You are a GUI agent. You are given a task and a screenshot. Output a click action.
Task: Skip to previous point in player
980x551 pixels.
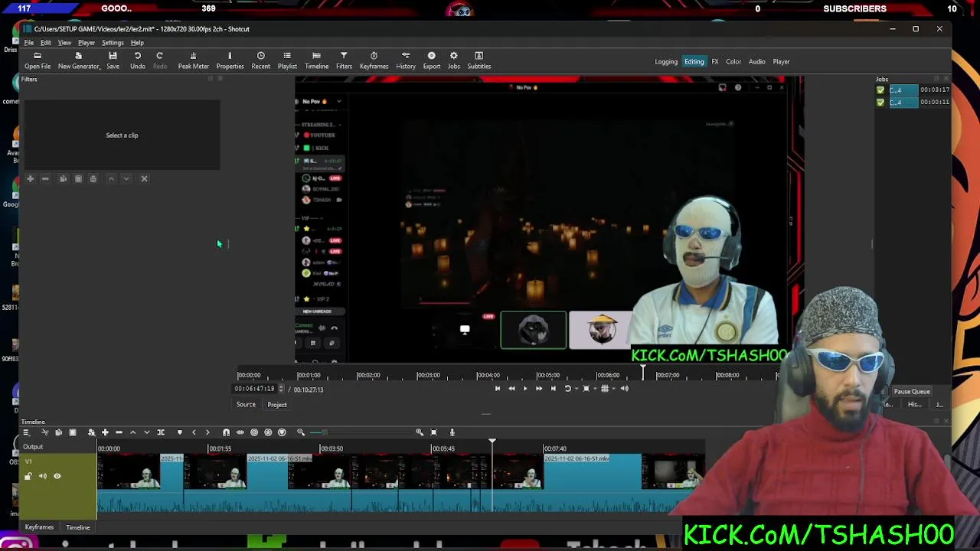[498, 389]
